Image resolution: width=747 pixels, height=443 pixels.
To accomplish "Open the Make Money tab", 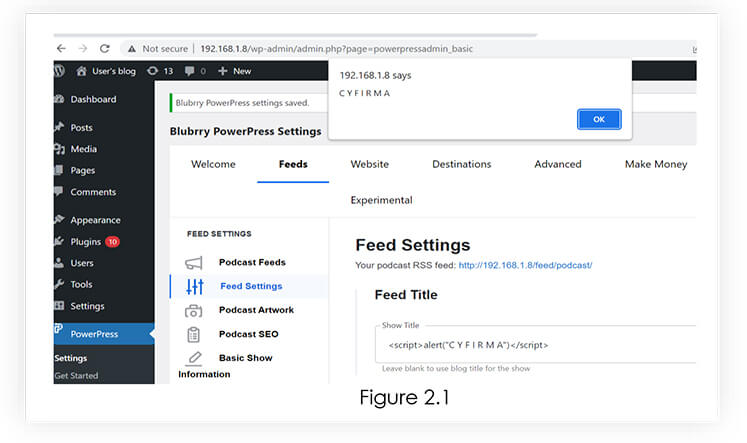I will [x=656, y=164].
